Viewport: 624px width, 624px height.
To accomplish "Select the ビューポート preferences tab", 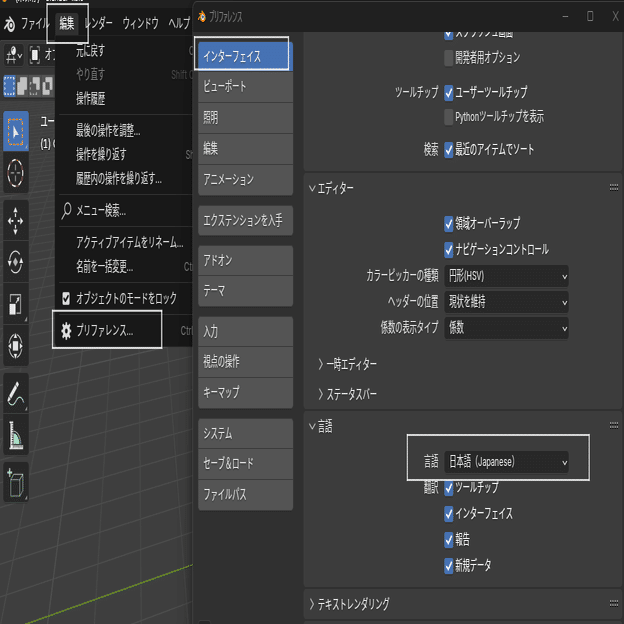I will point(246,87).
